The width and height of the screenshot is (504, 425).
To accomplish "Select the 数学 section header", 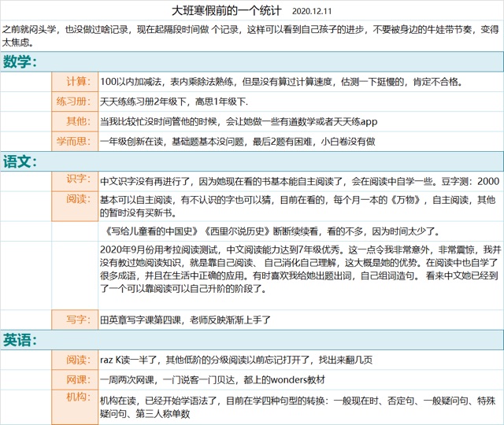I will click(252, 61).
